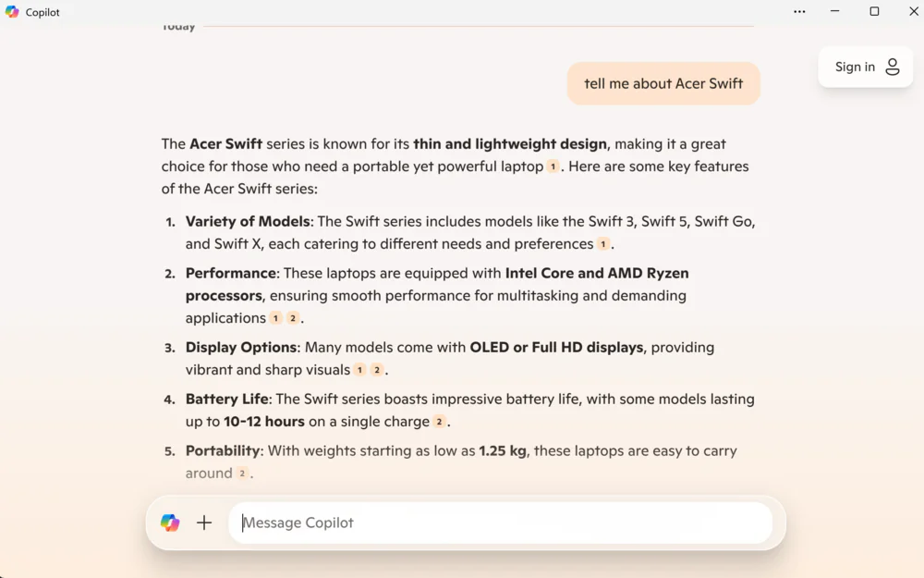
Task: Click the "Display Options" heading text
Action: [x=241, y=347]
